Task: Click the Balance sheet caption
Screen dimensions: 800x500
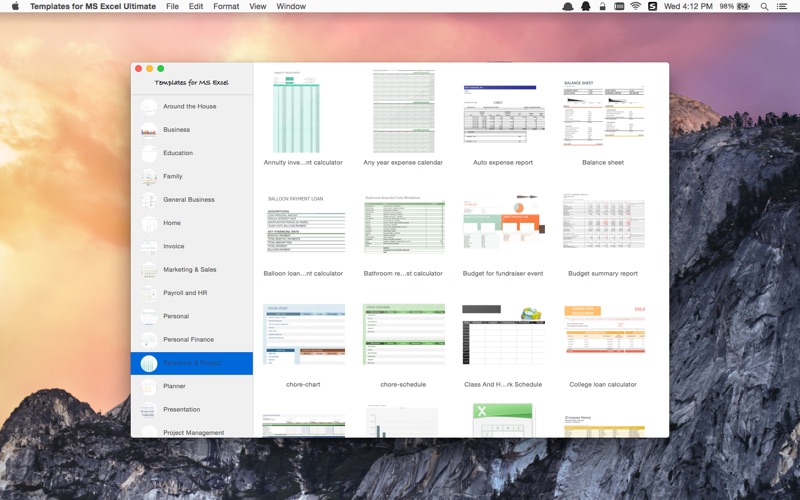Action: 603,163
